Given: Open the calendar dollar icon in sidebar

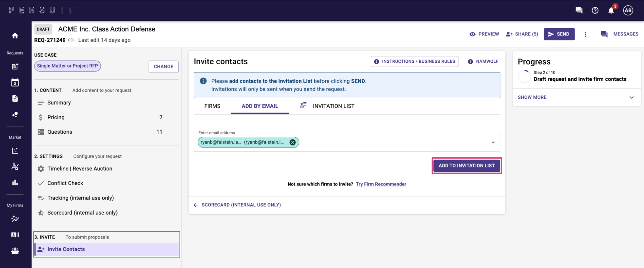Looking at the screenshot, I should (x=15, y=83).
